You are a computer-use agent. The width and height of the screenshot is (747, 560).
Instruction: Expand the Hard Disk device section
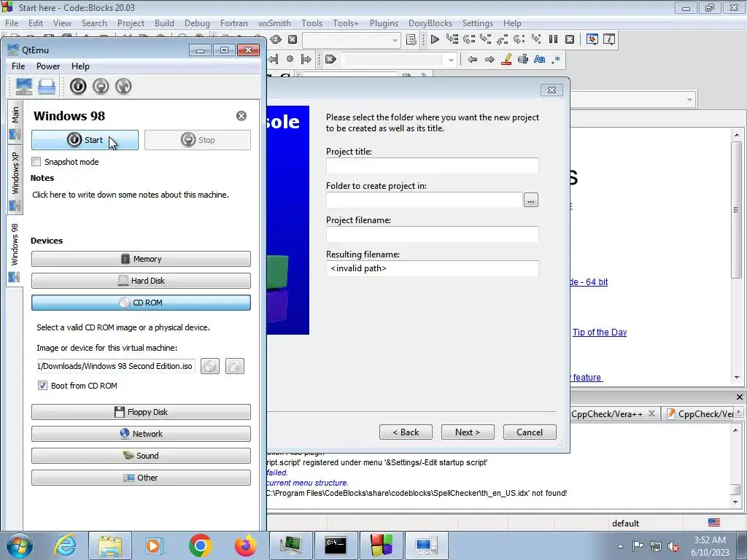141,281
